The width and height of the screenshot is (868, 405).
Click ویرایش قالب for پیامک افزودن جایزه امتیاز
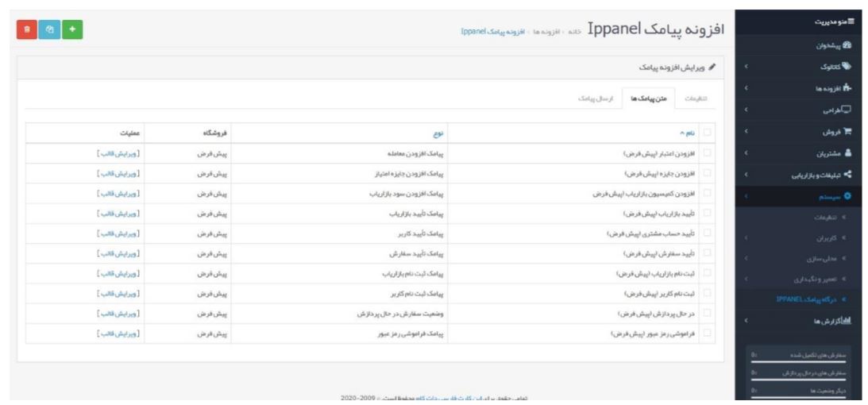pos(118,173)
